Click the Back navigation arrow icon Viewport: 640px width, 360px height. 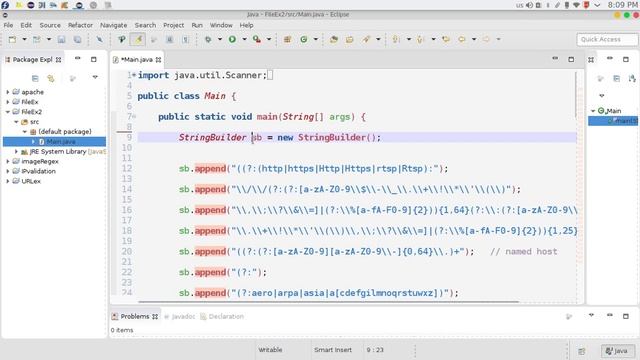click(x=462, y=39)
